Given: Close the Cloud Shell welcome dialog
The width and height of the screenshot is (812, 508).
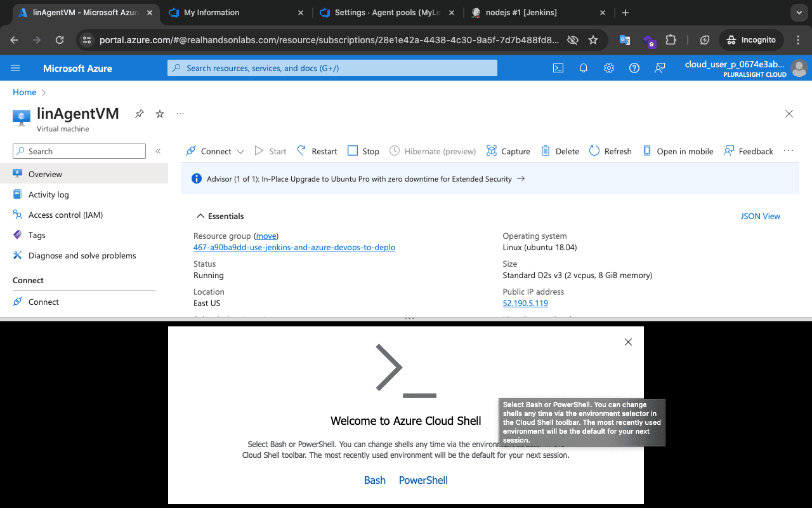Looking at the screenshot, I should [628, 342].
